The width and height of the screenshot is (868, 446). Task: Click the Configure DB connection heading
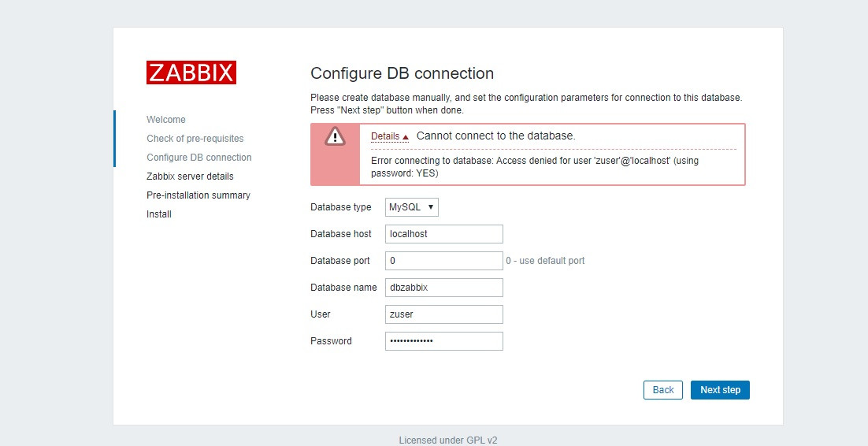[x=402, y=73]
